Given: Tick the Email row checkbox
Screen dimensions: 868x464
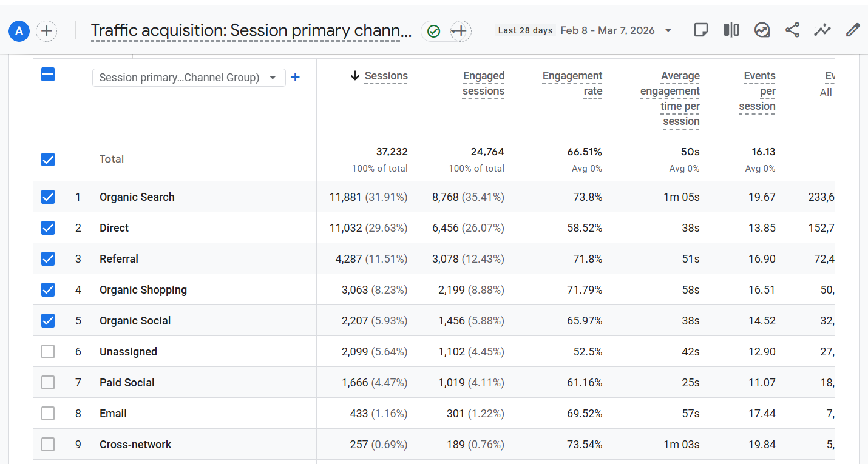Looking at the screenshot, I should point(48,413).
